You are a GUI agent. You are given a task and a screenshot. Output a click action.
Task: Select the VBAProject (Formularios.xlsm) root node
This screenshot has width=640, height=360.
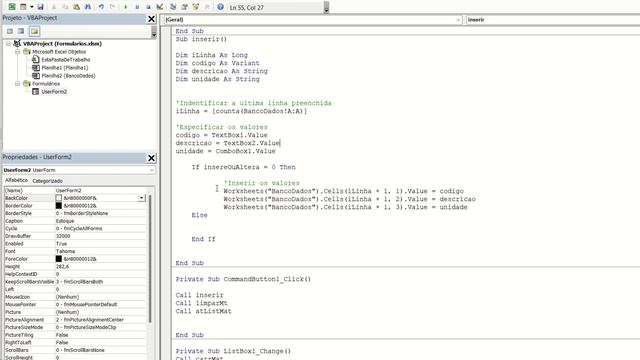[x=62, y=44]
